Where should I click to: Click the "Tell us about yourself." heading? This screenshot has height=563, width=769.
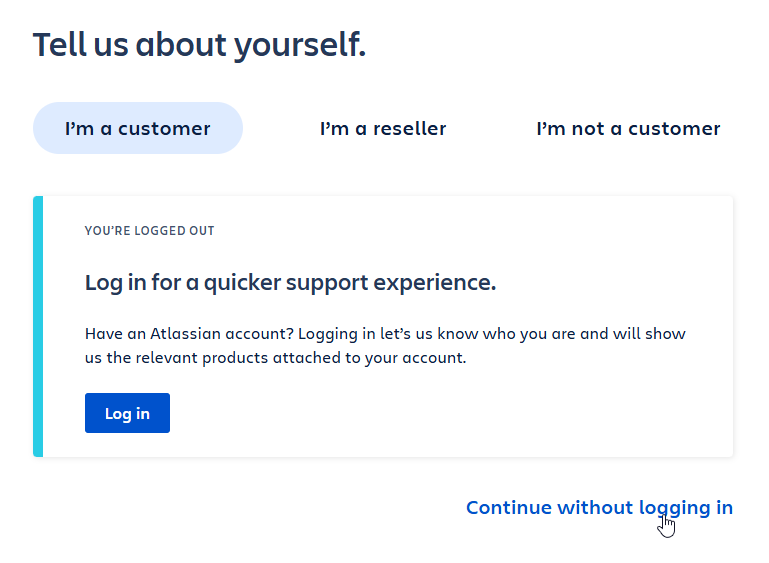(200, 45)
